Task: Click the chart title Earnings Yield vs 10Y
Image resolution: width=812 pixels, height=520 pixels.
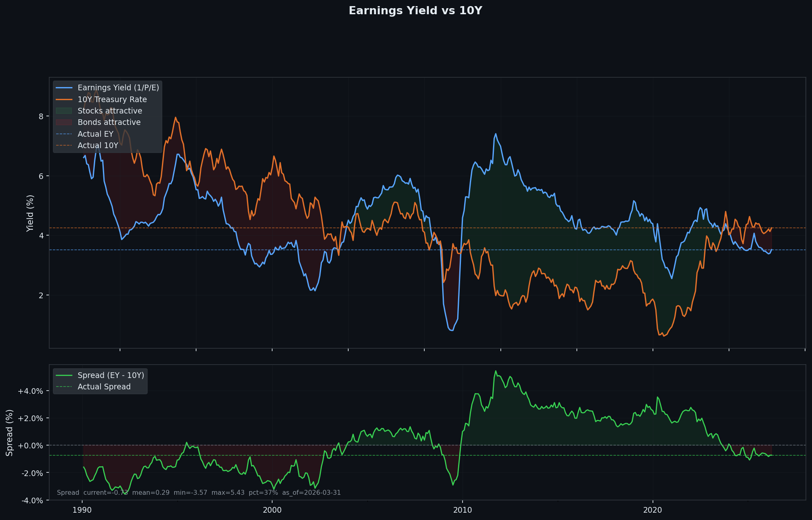Action: click(x=415, y=11)
